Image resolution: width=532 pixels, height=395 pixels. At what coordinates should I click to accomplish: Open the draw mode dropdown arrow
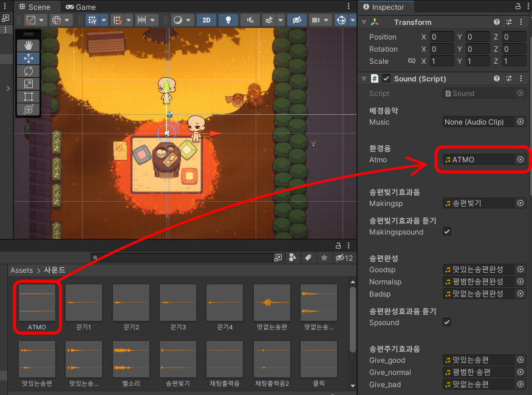click(188, 20)
